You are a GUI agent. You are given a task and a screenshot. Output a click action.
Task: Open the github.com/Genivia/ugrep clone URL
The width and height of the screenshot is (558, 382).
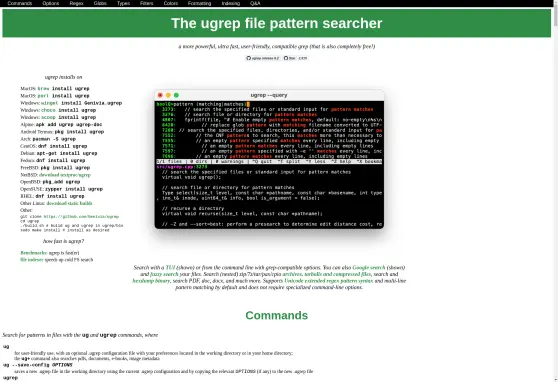click(81, 216)
